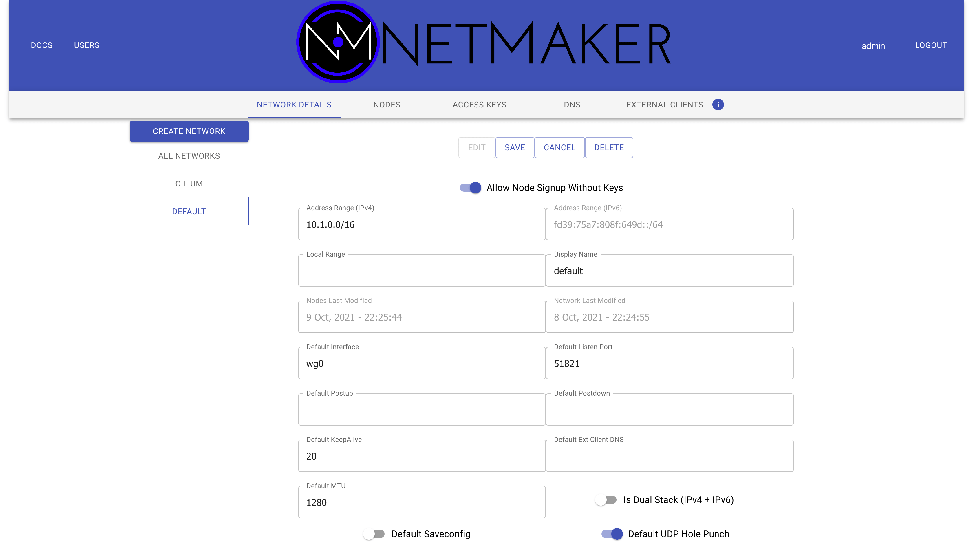Cancel the network edits
This screenshot has height=560, width=973.
(559, 147)
